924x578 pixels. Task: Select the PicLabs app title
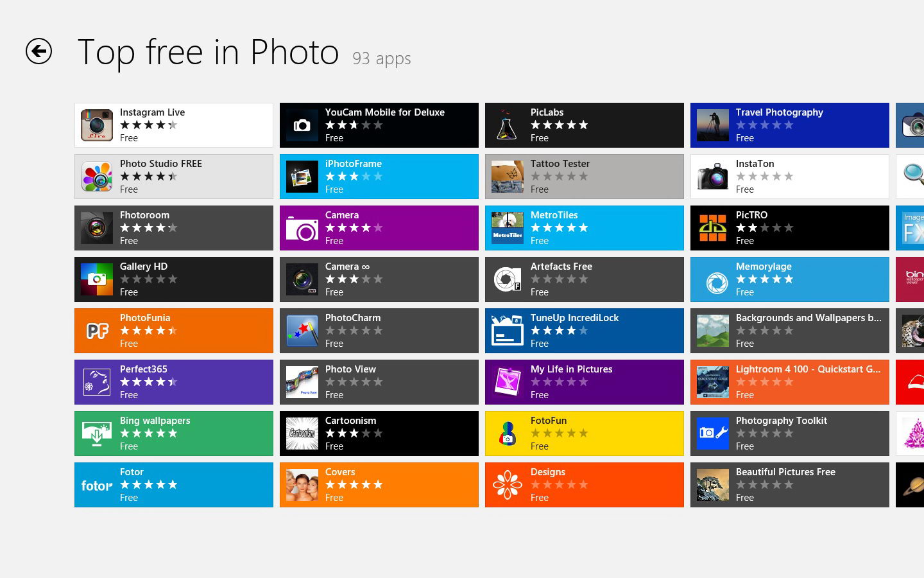click(547, 112)
